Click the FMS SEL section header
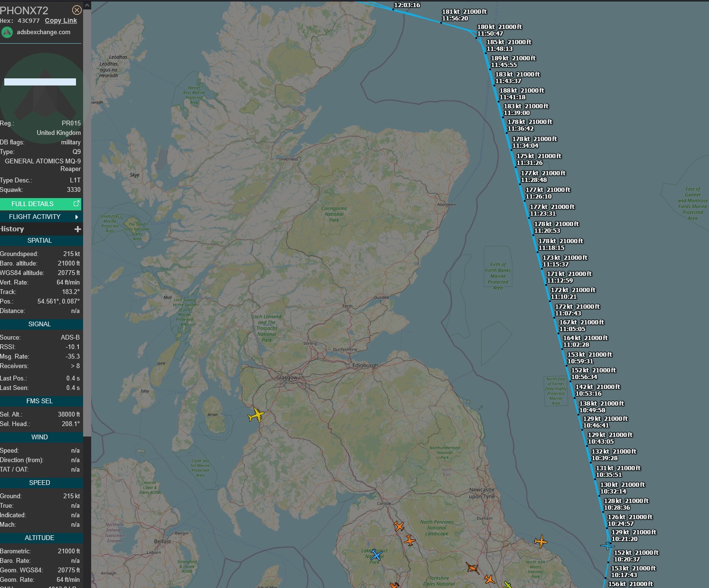Image resolution: width=709 pixels, height=588 pixels. click(x=40, y=401)
